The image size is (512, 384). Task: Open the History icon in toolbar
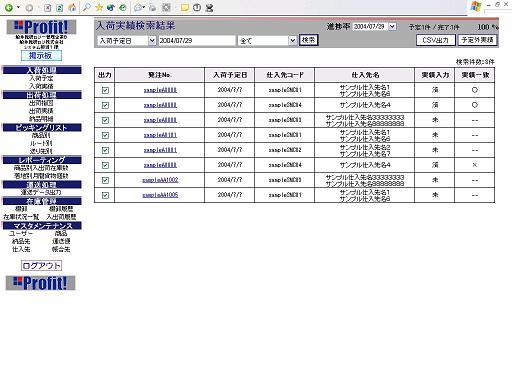(123, 7)
